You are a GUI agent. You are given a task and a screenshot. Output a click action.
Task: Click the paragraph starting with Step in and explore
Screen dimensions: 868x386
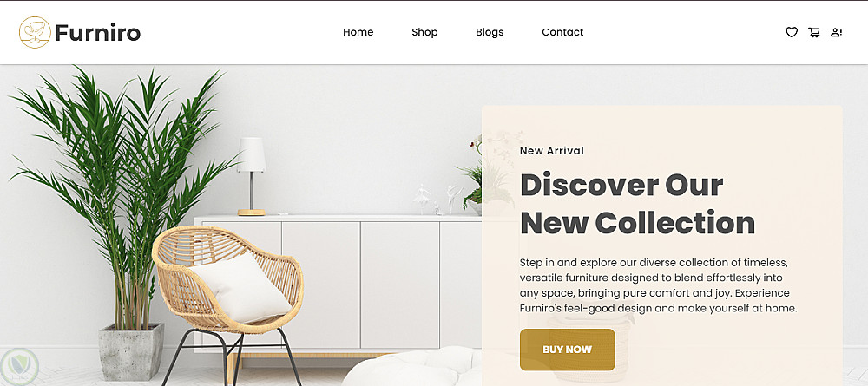tap(658, 285)
